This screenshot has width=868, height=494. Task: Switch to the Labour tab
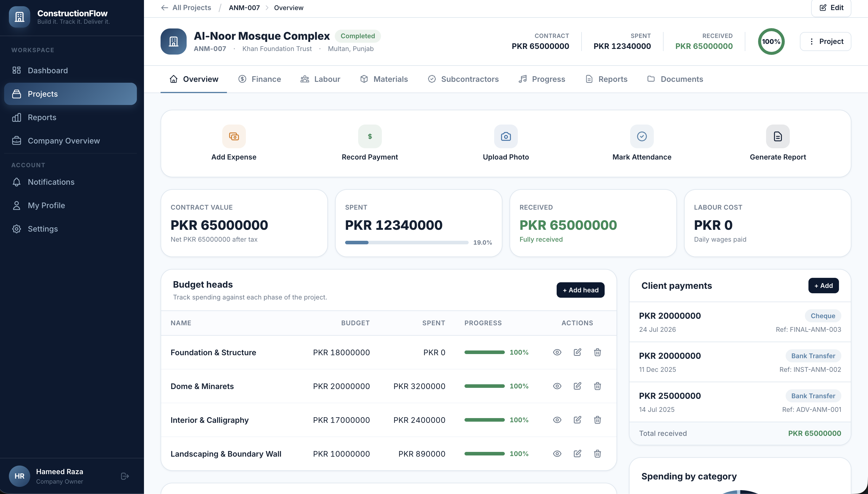pos(320,79)
